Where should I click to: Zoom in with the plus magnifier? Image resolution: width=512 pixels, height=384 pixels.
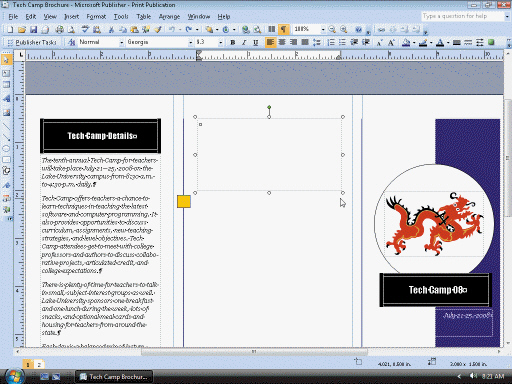pyautogui.click(x=344, y=30)
